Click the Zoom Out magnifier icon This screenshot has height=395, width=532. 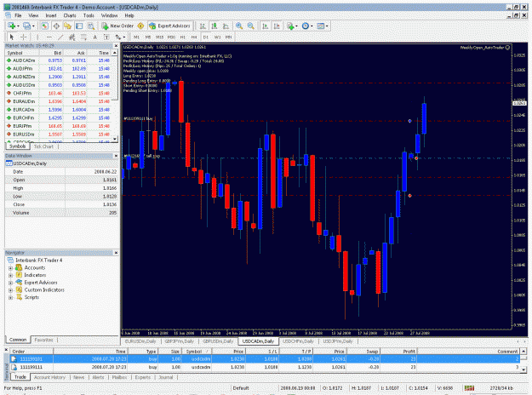coord(251,26)
